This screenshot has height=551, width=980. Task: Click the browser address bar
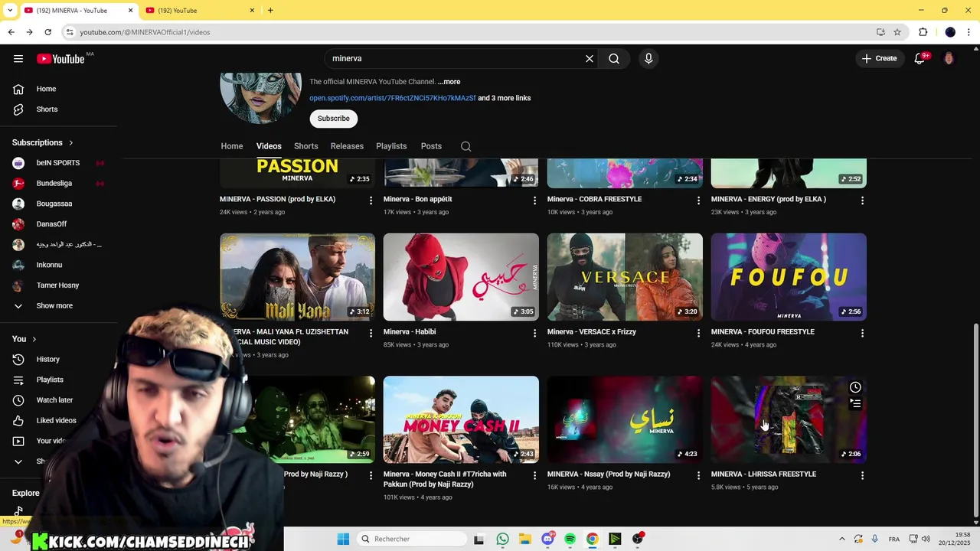click(x=475, y=32)
